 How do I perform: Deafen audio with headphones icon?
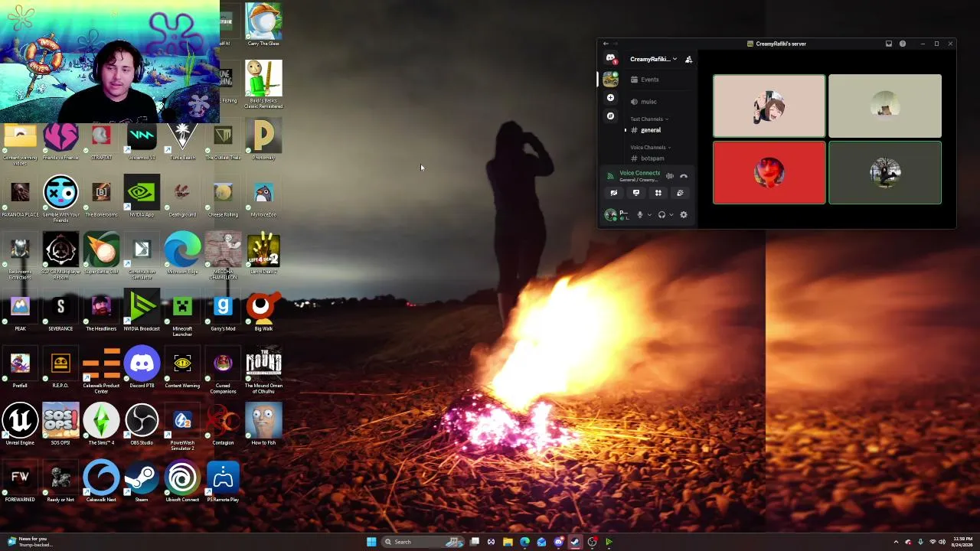[661, 215]
